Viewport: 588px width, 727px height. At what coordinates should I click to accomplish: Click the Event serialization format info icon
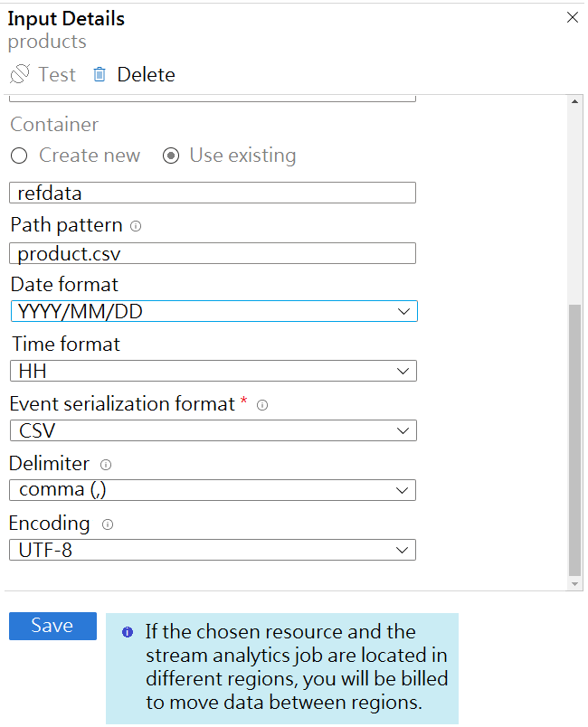pyautogui.click(x=262, y=405)
